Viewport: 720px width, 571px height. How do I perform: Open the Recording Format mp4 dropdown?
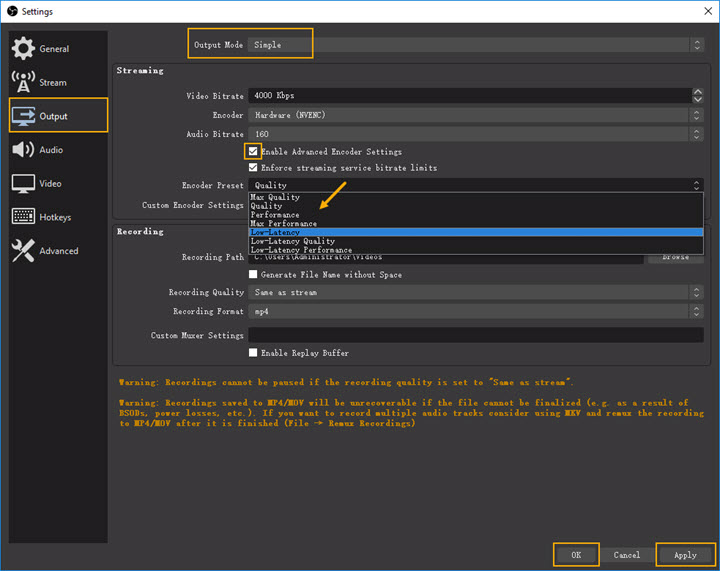tap(475, 311)
